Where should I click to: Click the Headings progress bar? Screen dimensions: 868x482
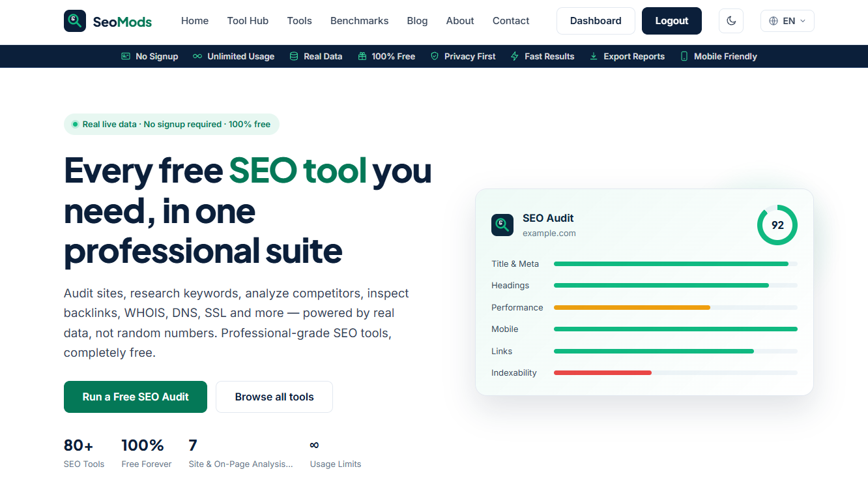coord(676,286)
